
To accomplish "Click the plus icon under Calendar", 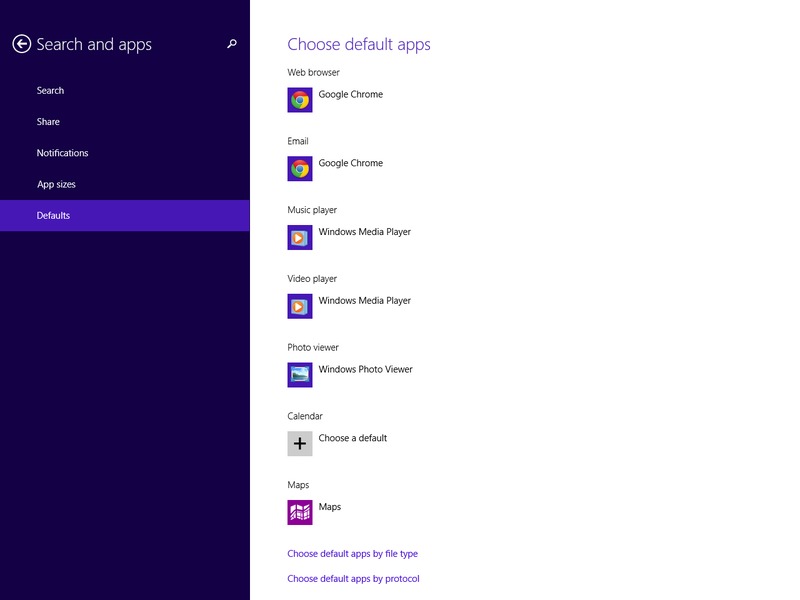I will (300, 444).
